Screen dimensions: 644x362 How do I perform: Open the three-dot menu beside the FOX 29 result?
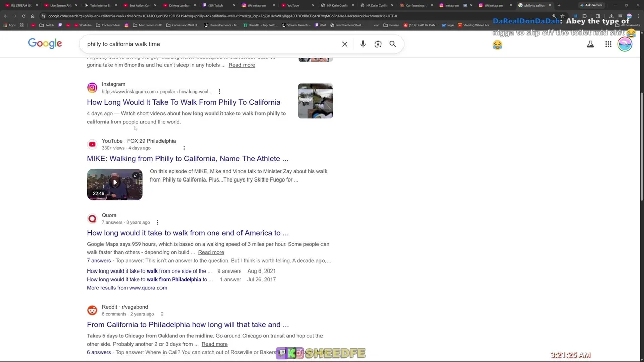pyautogui.click(x=184, y=148)
